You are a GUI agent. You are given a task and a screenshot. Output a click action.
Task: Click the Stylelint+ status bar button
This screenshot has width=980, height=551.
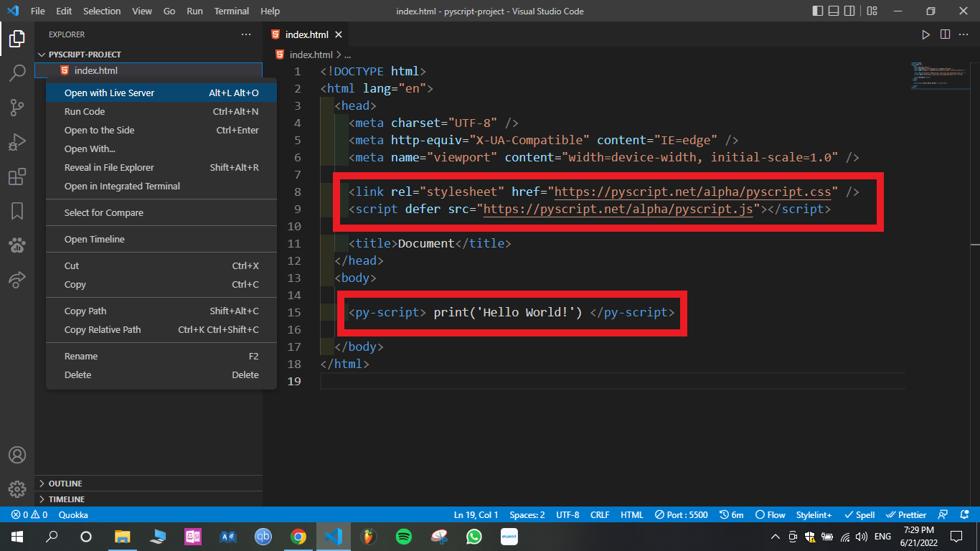tap(814, 515)
